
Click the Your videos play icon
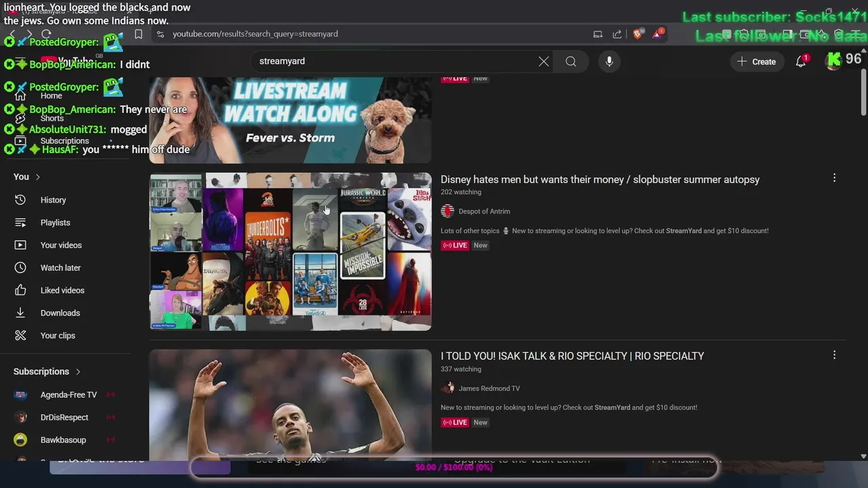pyautogui.click(x=20, y=245)
